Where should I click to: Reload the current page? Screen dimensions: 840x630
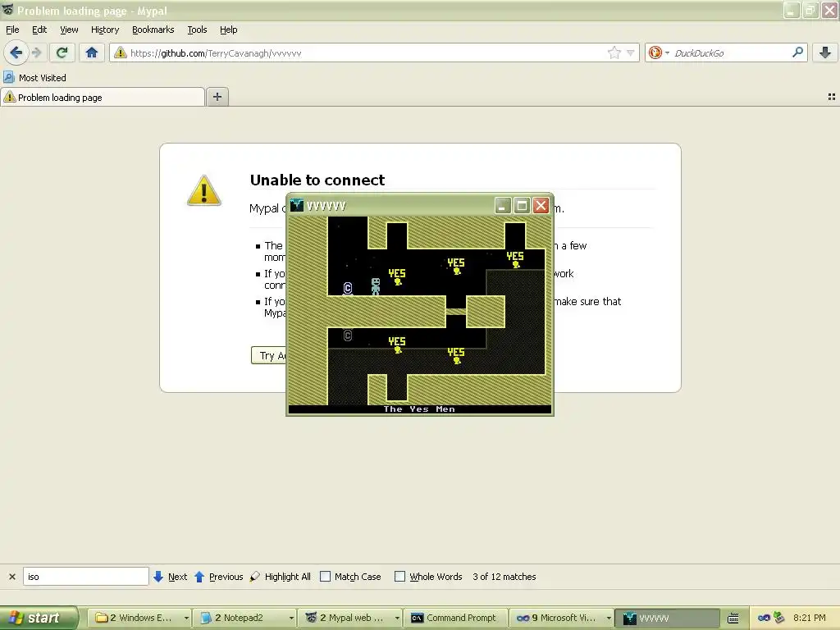coord(62,52)
